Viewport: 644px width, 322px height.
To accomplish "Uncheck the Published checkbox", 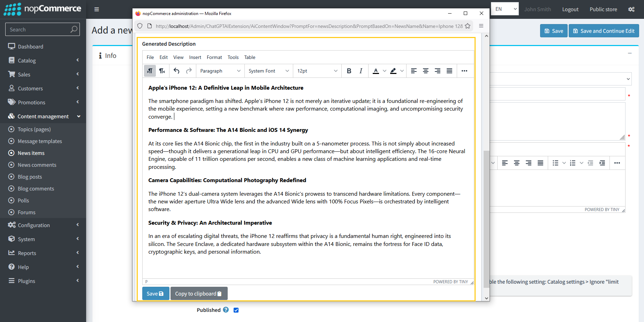I will pos(236,310).
